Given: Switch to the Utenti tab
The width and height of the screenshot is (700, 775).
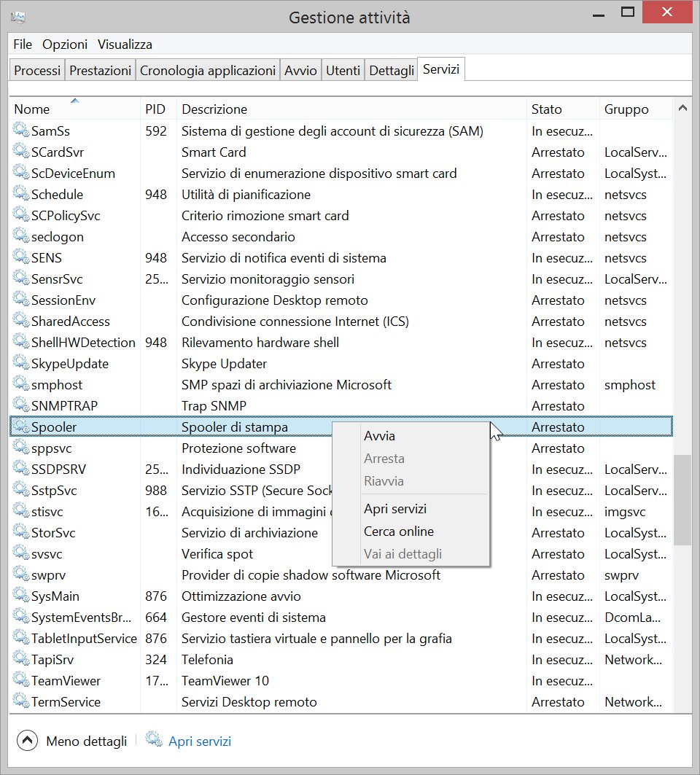Looking at the screenshot, I should click(x=343, y=70).
